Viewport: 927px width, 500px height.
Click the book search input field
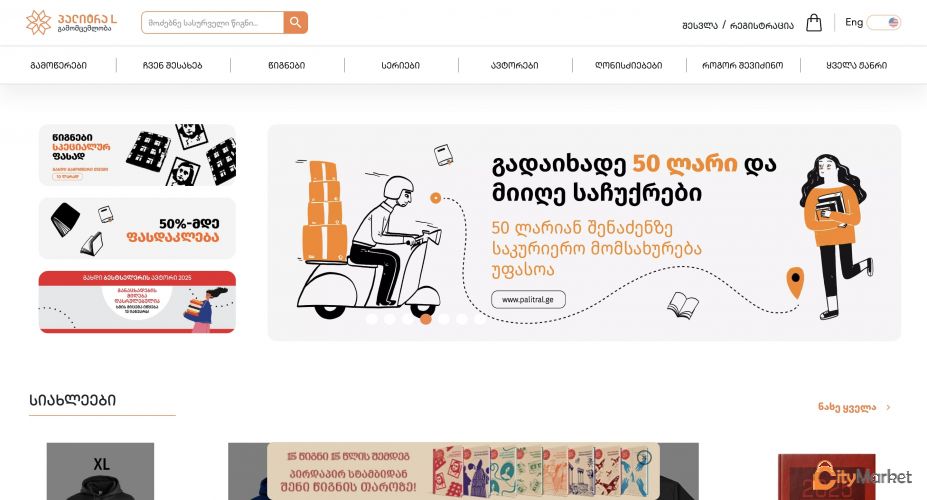tap(212, 22)
